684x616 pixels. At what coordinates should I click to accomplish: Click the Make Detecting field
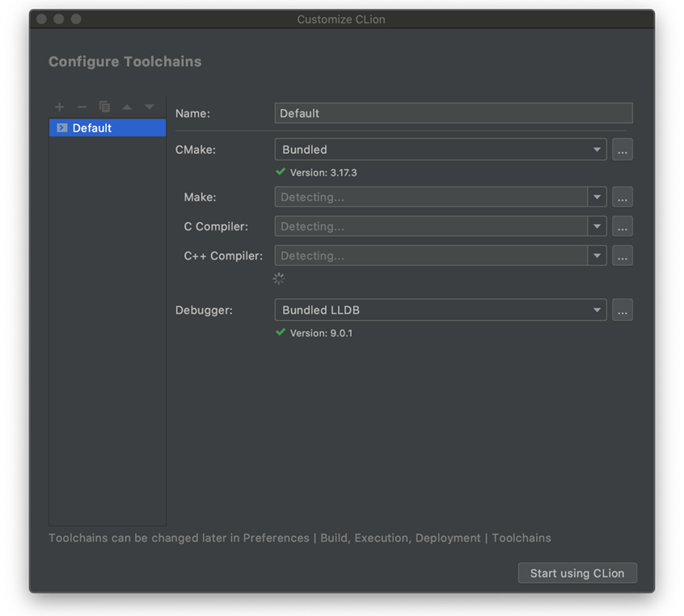(x=431, y=197)
